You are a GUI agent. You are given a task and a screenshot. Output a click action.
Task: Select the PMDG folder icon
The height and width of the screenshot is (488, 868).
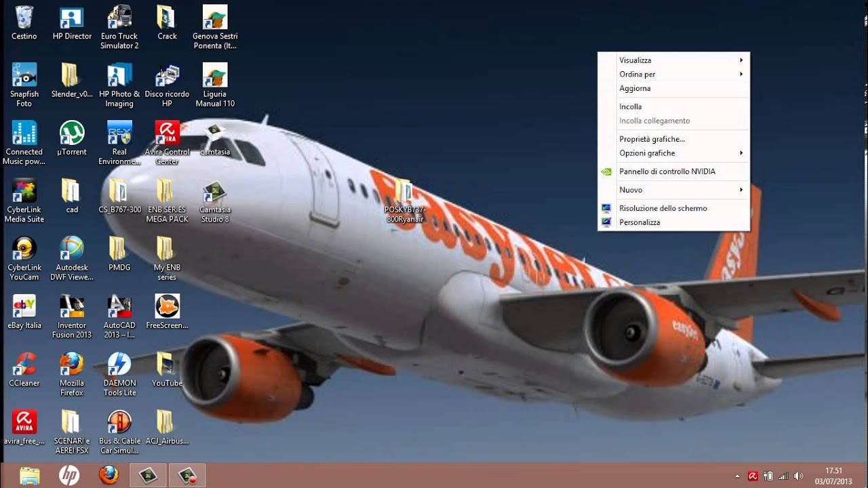tap(119, 254)
